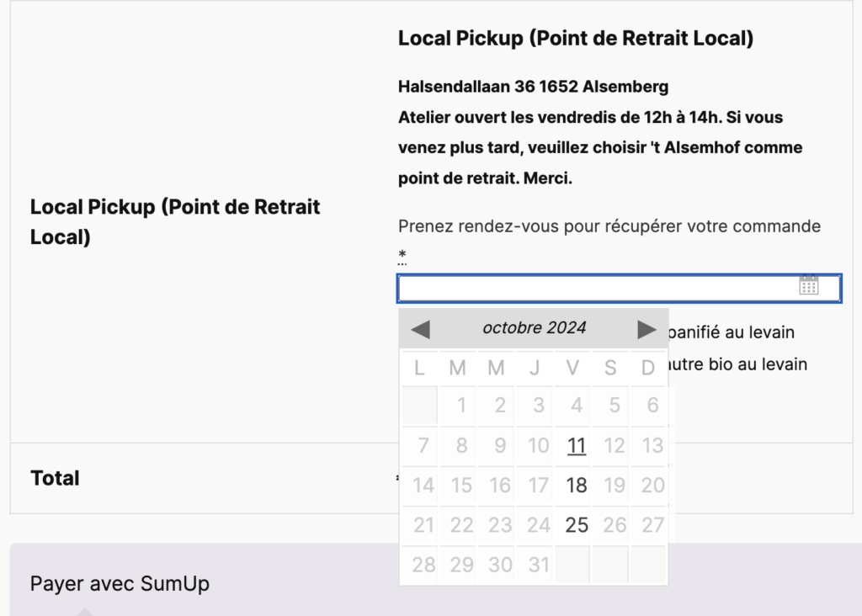The height and width of the screenshot is (616, 862).
Task: Select the Payer avec SumUp option
Action: point(120,583)
